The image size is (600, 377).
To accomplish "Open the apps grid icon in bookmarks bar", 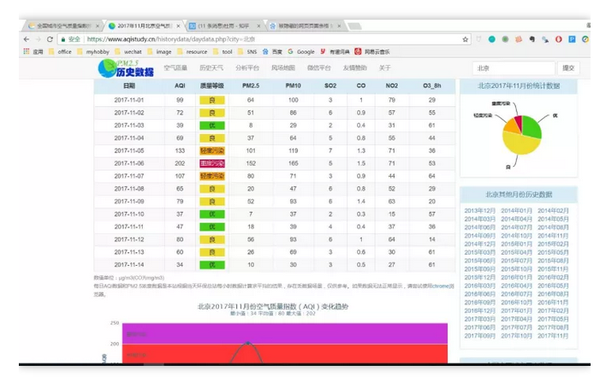I will tap(26, 51).
